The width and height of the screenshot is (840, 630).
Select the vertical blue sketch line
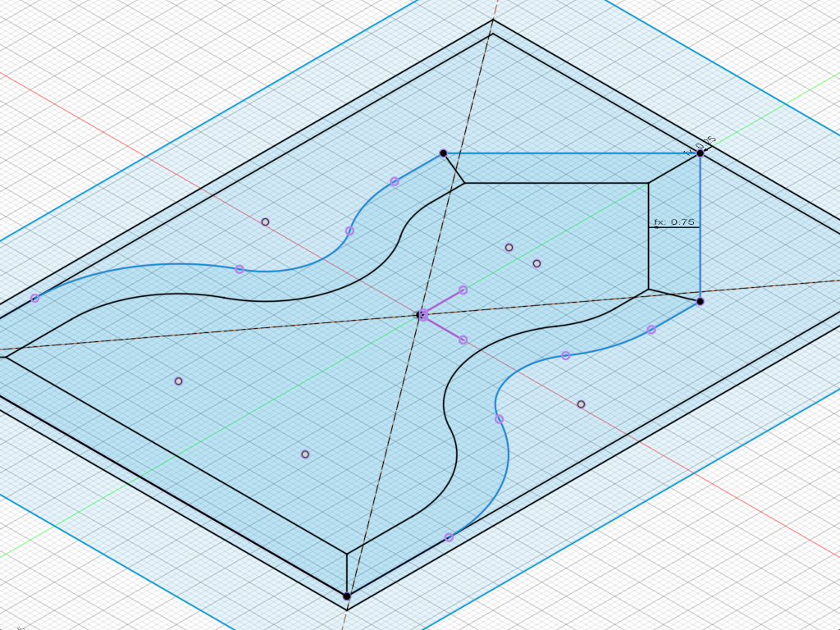coord(701,227)
